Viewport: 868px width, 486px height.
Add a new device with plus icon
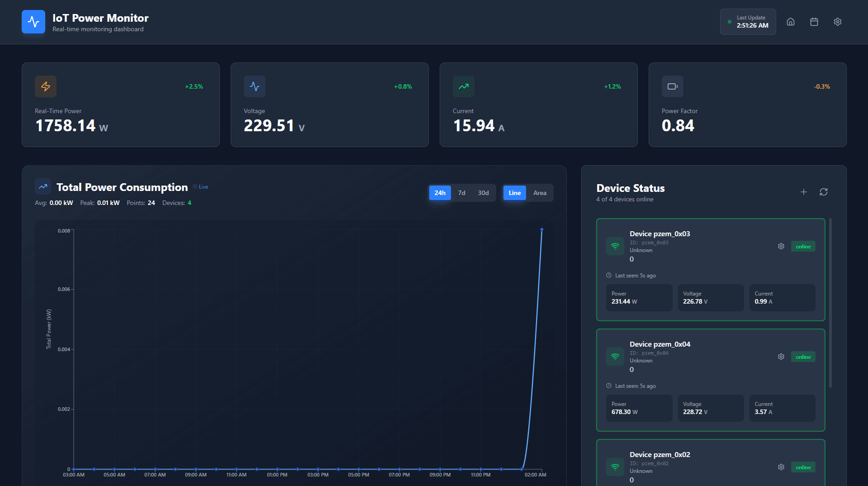[x=804, y=192]
